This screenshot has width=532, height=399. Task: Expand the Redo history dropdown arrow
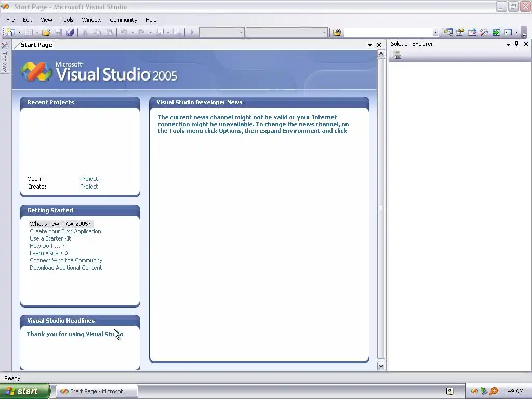150,33
